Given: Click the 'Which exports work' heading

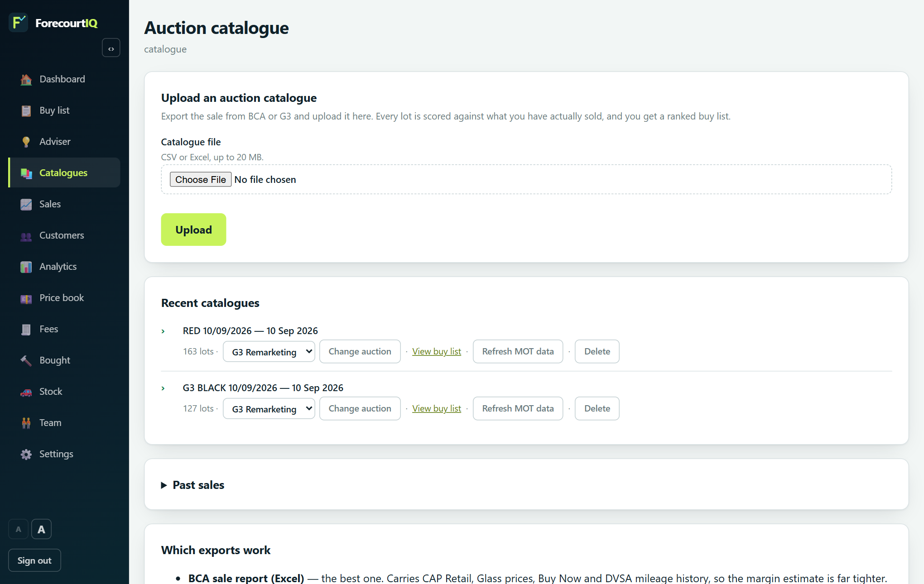Looking at the screenshot, I should (x=216, y=550).
